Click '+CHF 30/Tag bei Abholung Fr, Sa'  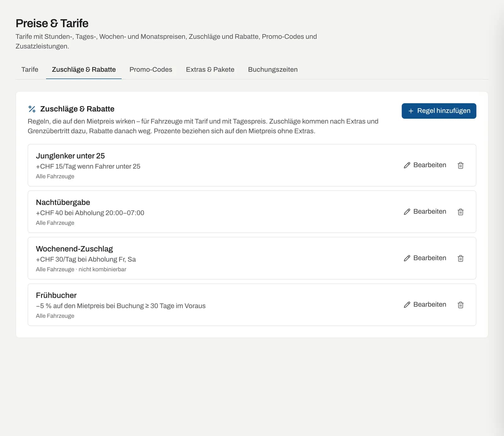[86, 259]
